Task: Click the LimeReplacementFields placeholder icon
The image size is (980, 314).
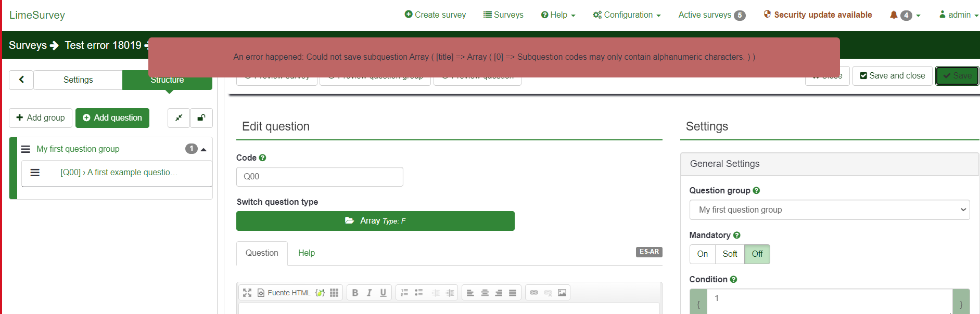Action: pos(320,293)
